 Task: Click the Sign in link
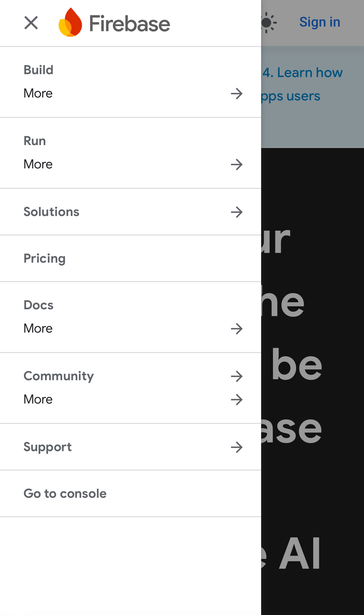(x=320, y=21)
